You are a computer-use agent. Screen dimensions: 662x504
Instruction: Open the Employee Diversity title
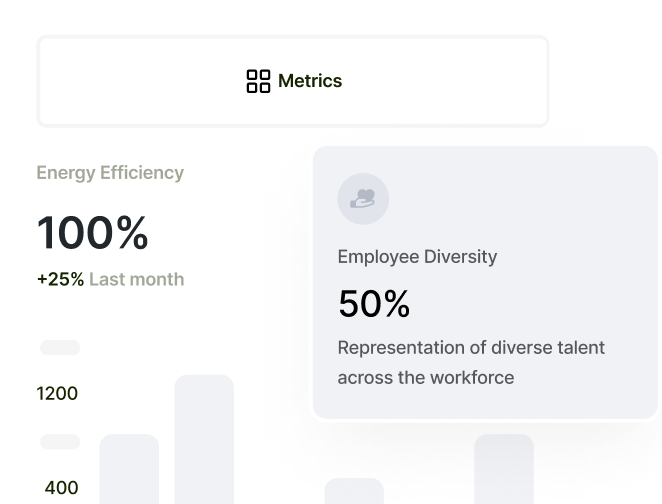click(417, 256)
